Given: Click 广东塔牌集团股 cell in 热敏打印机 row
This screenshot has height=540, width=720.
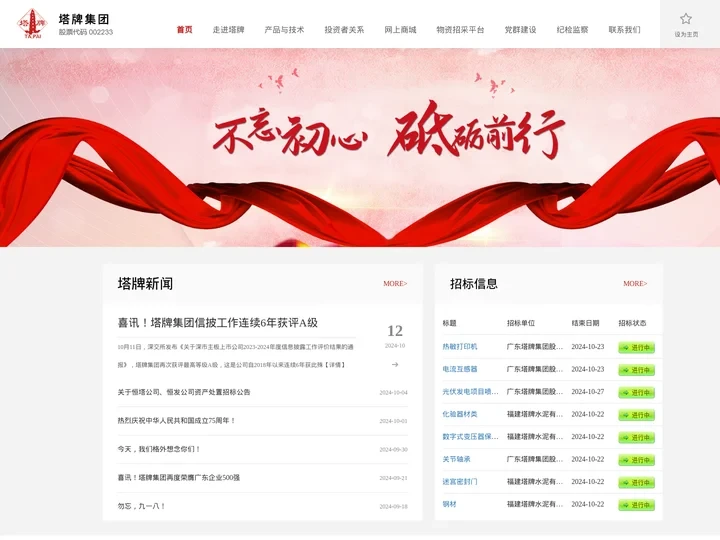Looking at the screenshot, I should (535, 347).
